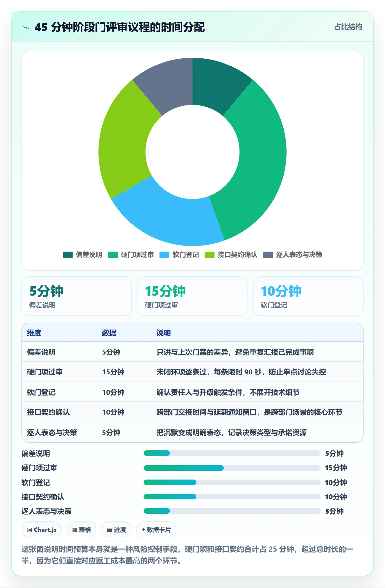This screenshot has width=385, height=588.
Task: Select the 偏差说明 table row name
Action: click(41, 352)
